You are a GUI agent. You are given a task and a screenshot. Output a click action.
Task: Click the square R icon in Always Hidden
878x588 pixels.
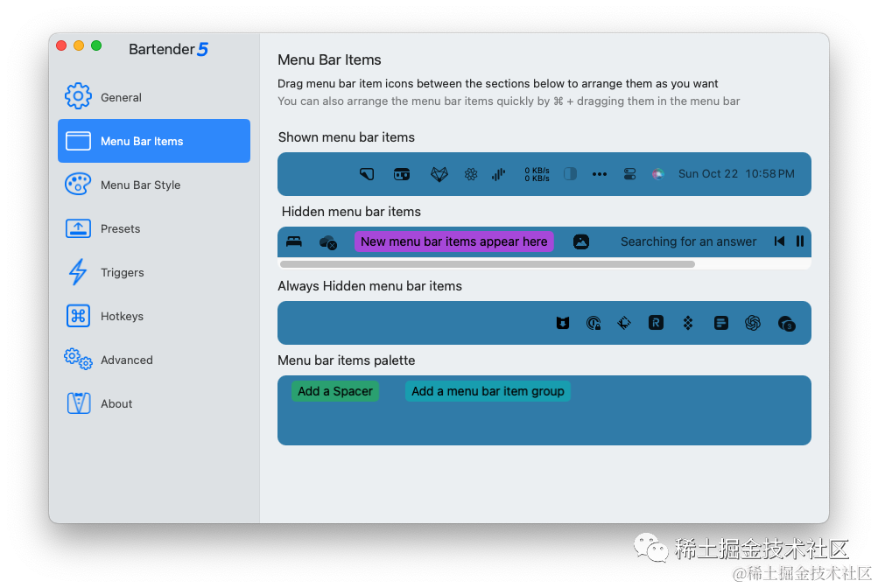point(656,323)
